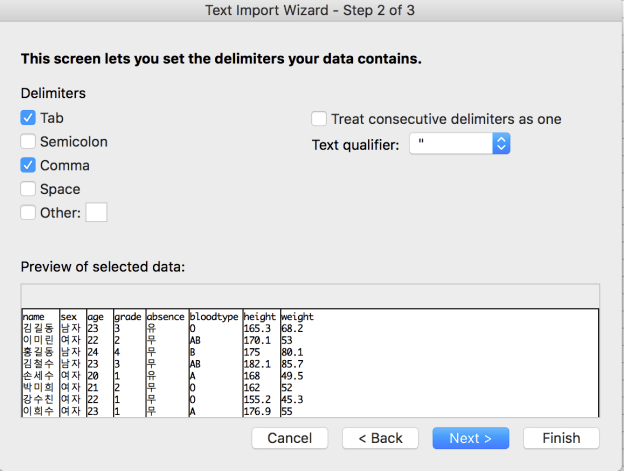Proceed with the Next > button
This screenshot has height=471, width=624.
click(x=470, y=438)
